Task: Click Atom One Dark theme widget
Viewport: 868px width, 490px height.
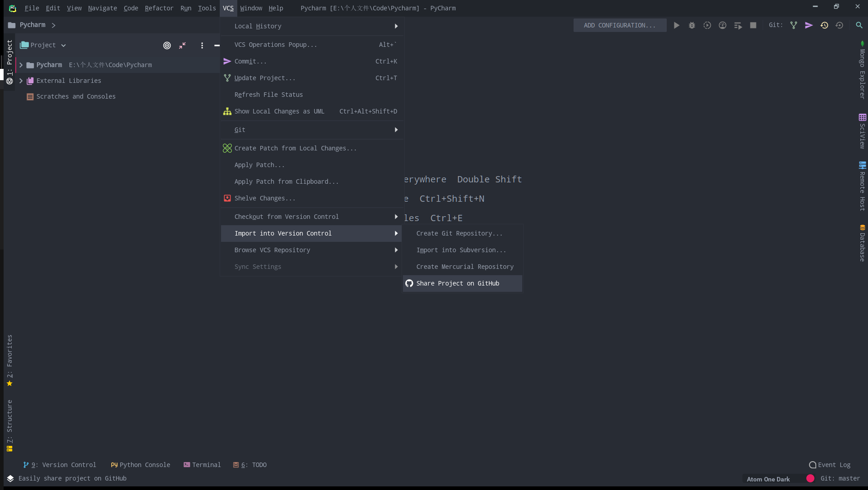Action: [768, 479]
